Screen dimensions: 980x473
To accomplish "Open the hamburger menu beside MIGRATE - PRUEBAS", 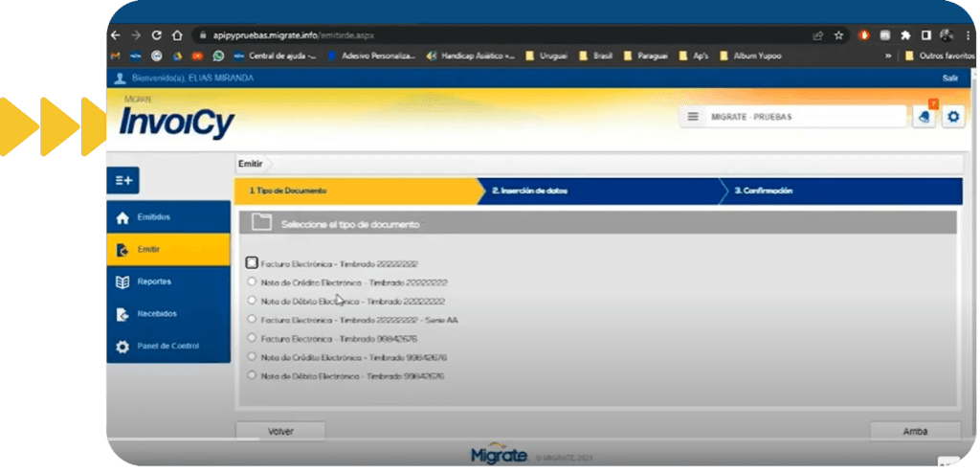I will point(693,117).
